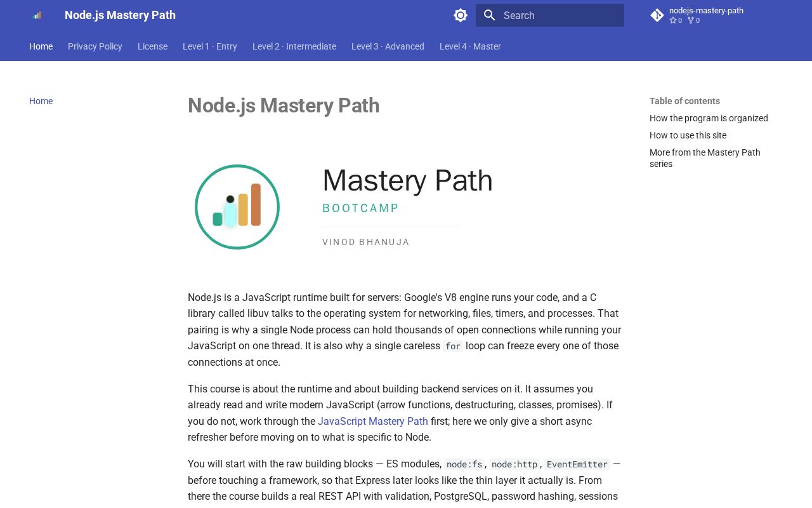The width and height of the screenshot is (812, 508).
Task: Click the site logo in header
Action: tap(37, 15)
